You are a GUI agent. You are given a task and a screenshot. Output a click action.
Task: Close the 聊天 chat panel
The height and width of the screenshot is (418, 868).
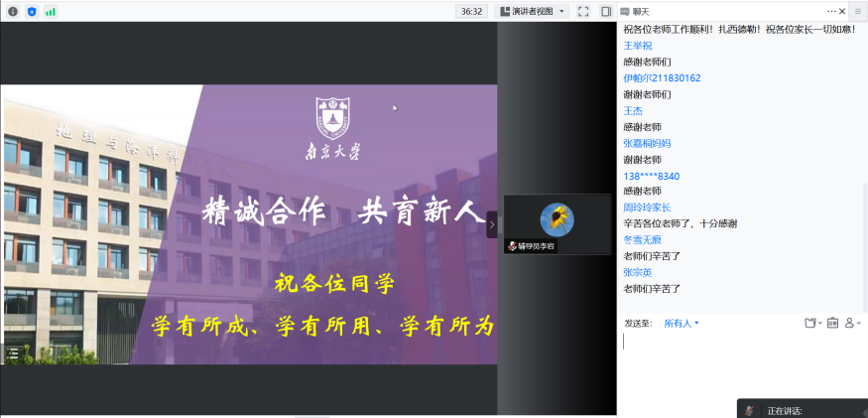pos(855,11)
